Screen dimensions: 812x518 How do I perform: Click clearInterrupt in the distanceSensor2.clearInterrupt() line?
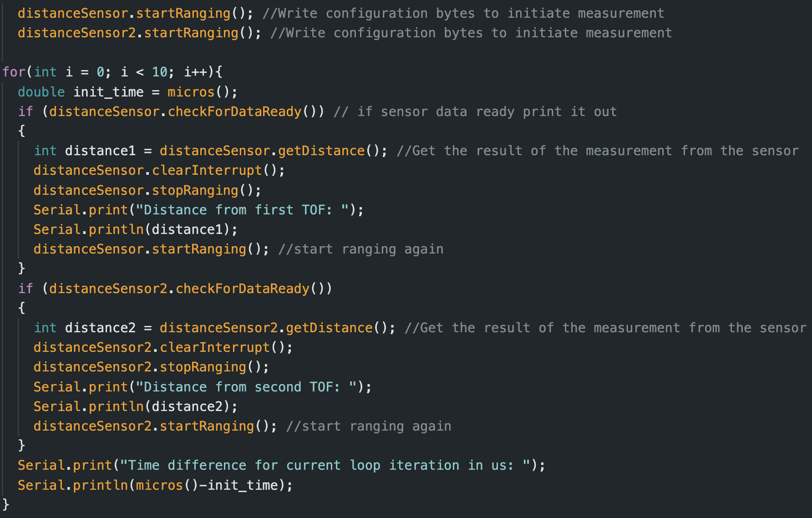tap(215, 347)
